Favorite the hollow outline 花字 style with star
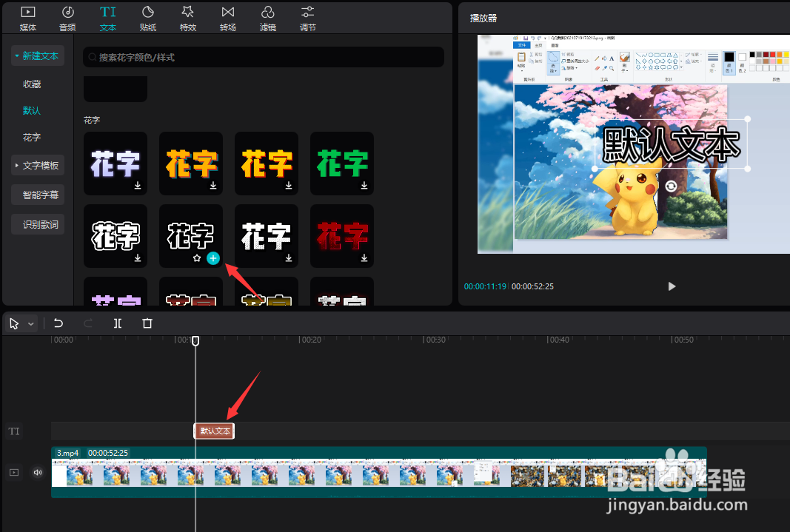The width and height of the screenshot is (790, 532). pyautogui.click(x=197, y=258)
